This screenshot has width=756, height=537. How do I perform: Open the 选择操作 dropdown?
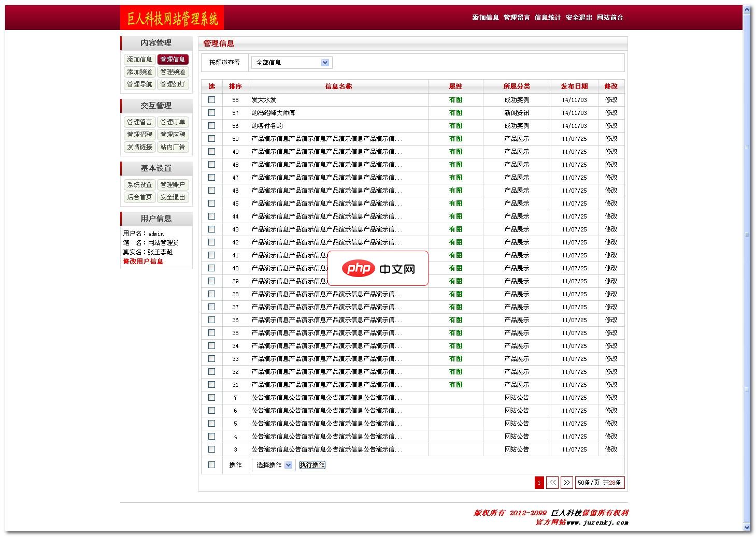(274, 465)
